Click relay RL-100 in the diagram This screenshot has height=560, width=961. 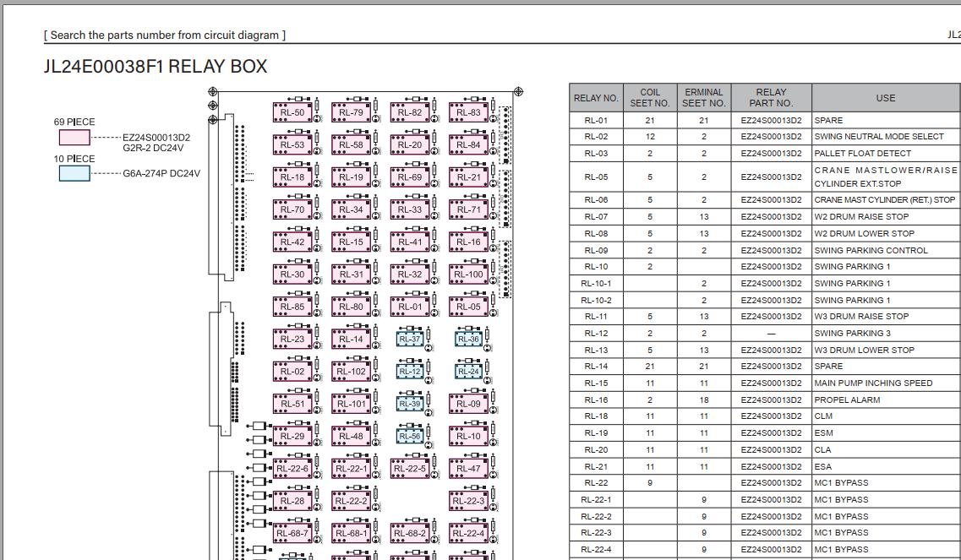[469, 274]
